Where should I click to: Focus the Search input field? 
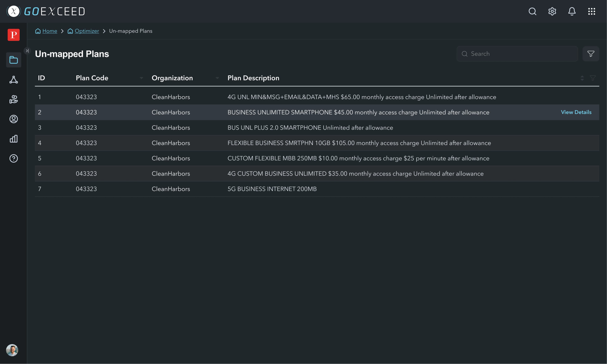(x=517, y=54)
